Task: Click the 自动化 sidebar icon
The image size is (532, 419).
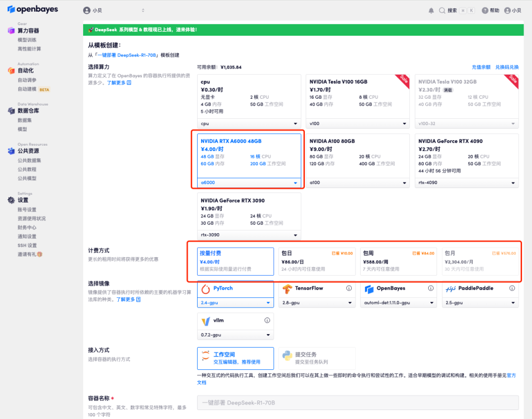Action: (11, 70)
